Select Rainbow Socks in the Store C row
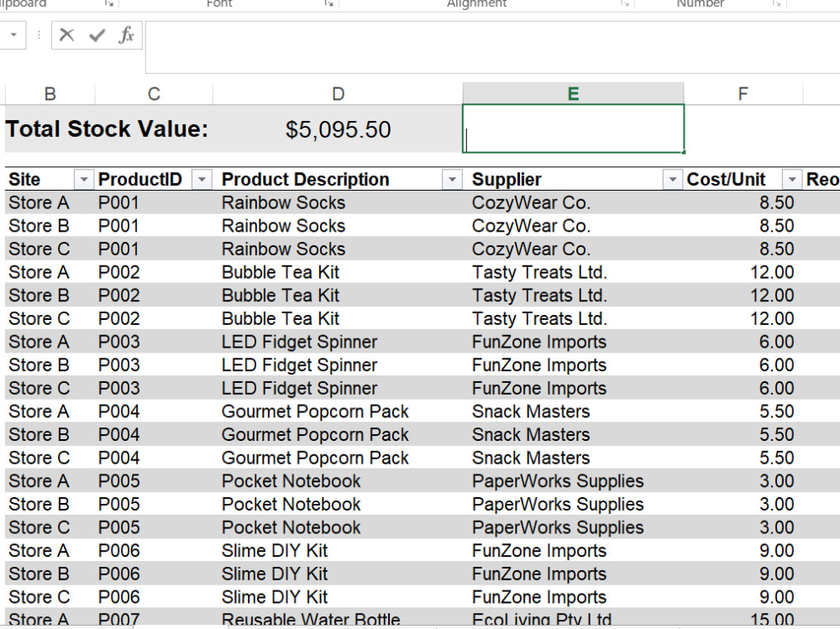The image size is (840, 629). 338,249
